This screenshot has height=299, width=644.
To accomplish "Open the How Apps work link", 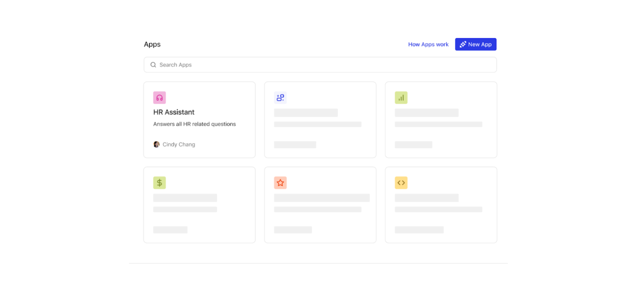I will point(428,45).
